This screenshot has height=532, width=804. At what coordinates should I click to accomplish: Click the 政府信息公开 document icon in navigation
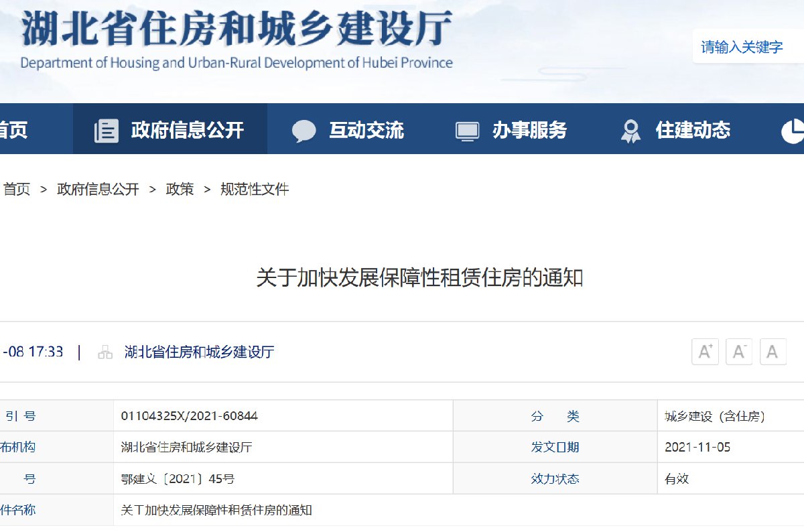click(x=106, y=130)
